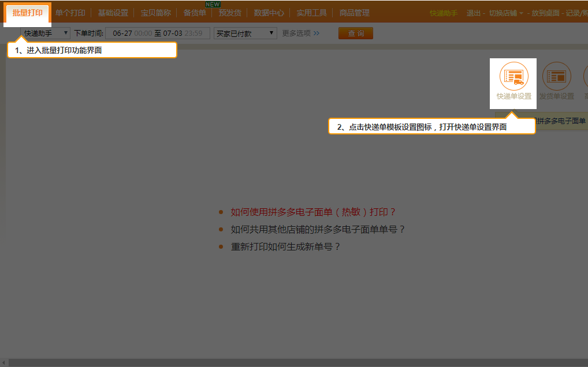
Task: Open the 单个打印 tab
Action: point(70,13)
